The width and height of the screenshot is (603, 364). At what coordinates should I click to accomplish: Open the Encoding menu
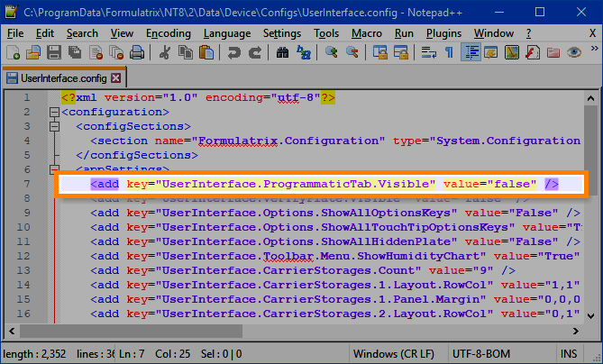tap(169, 33)
